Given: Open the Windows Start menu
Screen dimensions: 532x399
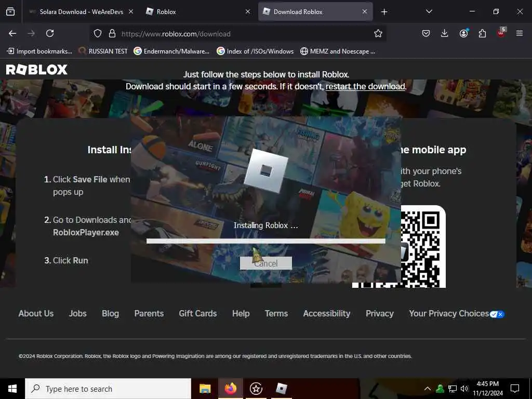Looking at the screenshot, I should [12, 389].
